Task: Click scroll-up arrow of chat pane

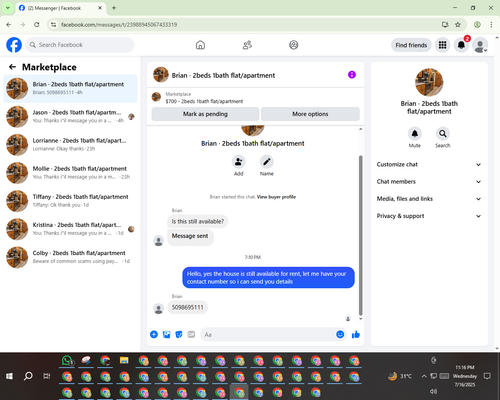Action: (360, 129)
